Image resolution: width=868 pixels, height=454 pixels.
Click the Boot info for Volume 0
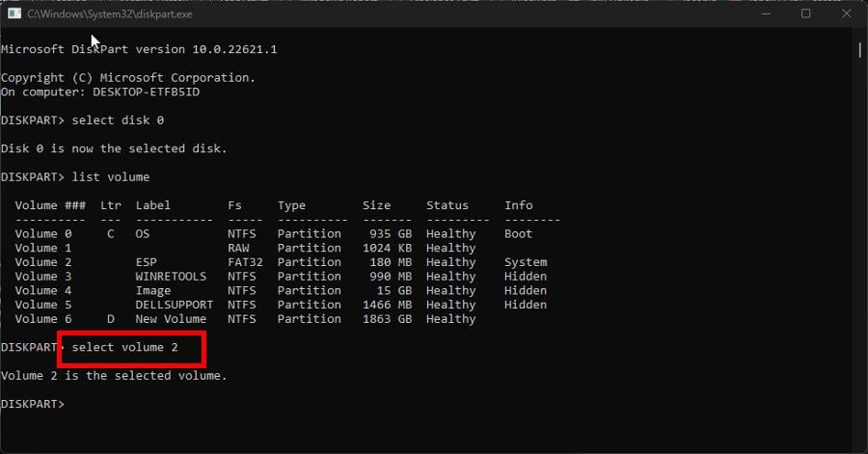[x=518, y=234]
